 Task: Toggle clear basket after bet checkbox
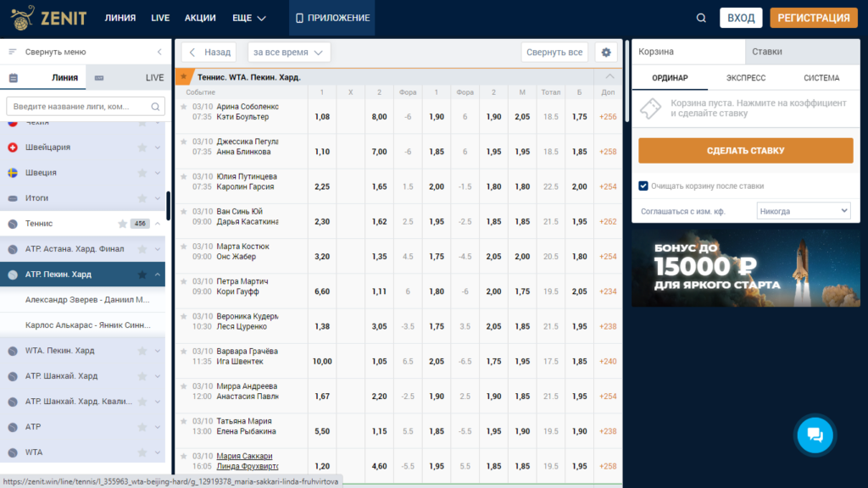(x=643, y=186)
